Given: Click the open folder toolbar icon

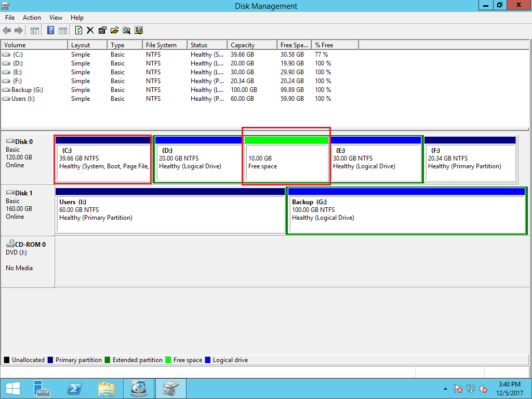Looking at the screenshot, I should pos(114,31).
